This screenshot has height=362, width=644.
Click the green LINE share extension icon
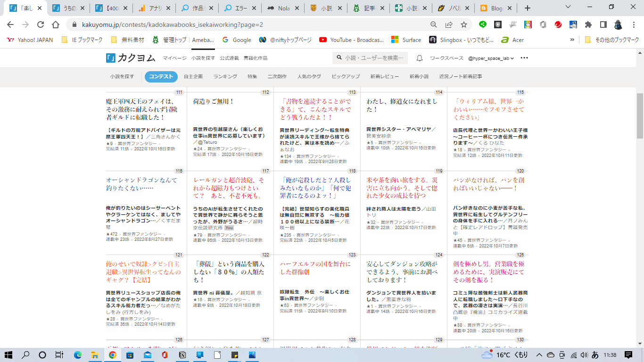(483, 25)
